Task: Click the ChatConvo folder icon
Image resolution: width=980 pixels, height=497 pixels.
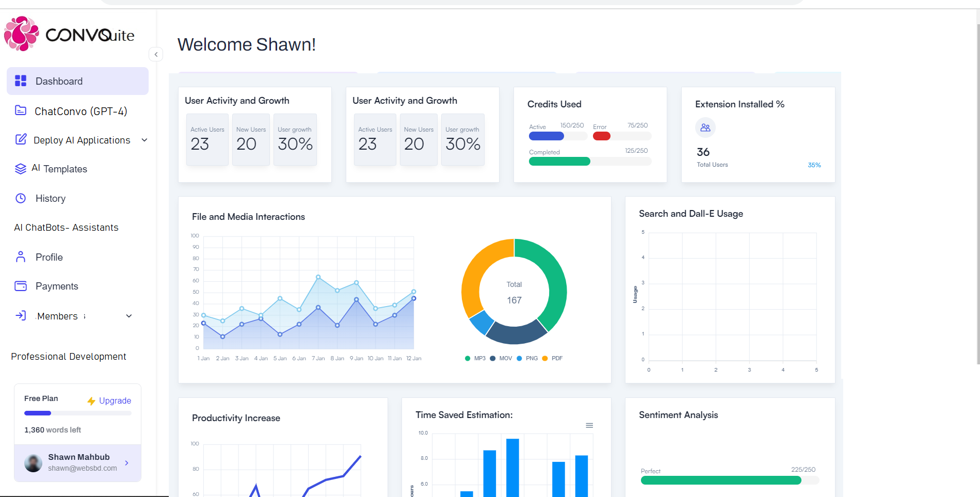Action: 21,110
